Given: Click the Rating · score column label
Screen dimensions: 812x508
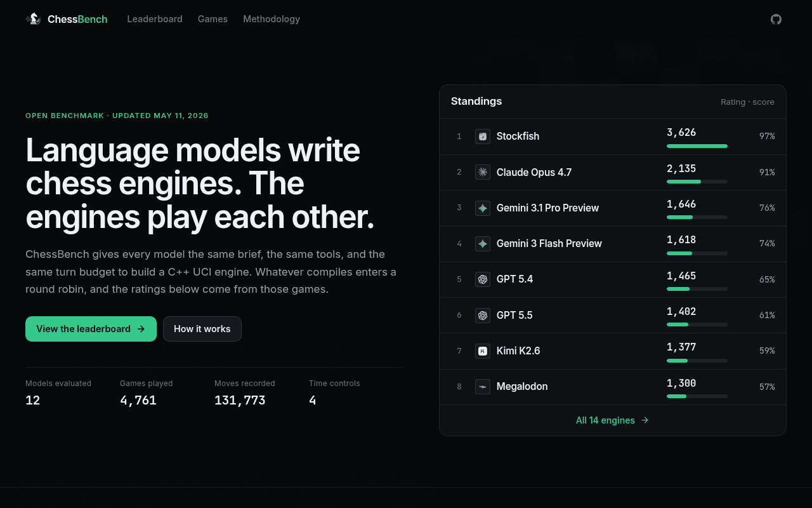Looking at the screenshot, I should pos(747,102).
